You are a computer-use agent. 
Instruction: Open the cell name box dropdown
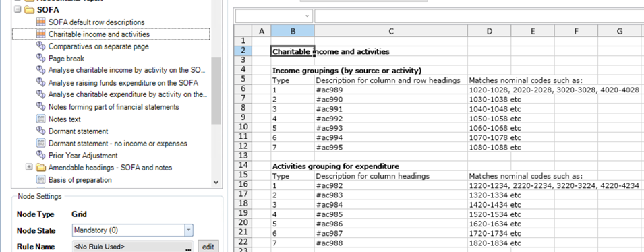(x=307, y=15)
